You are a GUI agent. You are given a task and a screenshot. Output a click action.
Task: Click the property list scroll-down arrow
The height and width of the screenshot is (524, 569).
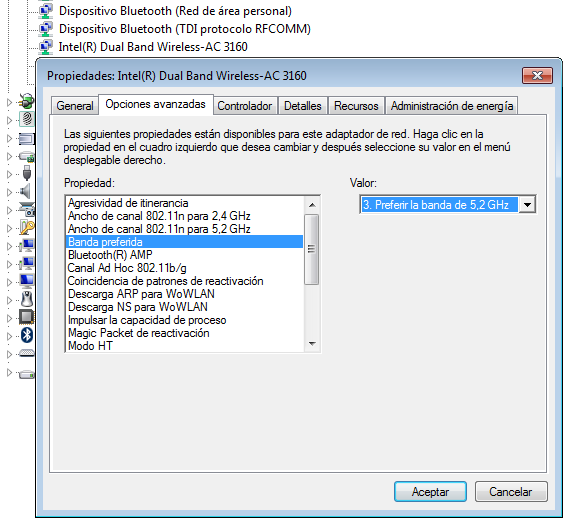tap(312, 343)
